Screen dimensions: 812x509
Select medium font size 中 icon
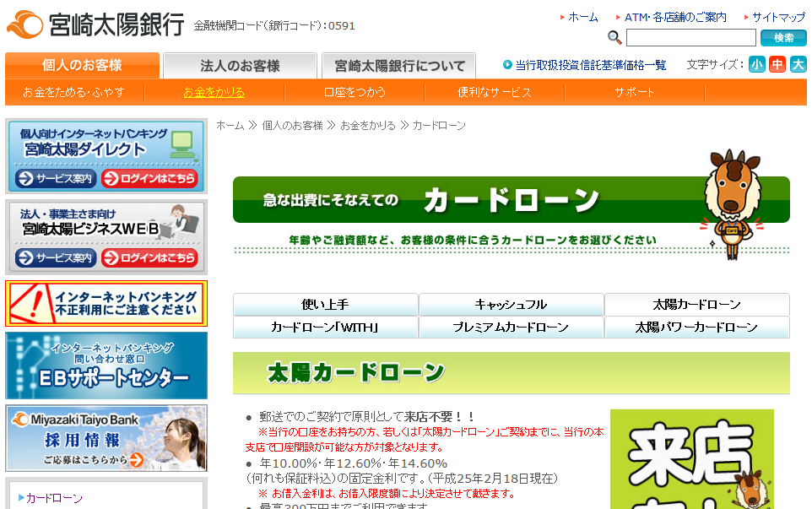pyautogui.click(x=777, y=65)
